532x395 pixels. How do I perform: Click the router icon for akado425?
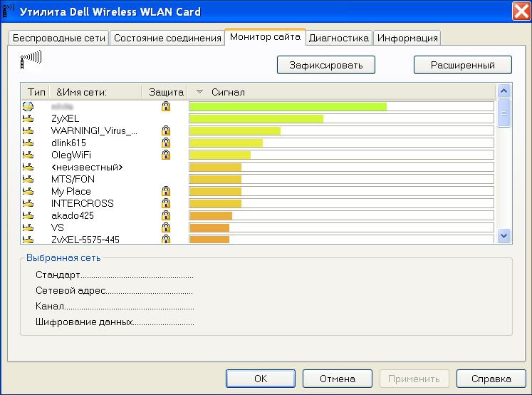[x=28, y=215]
